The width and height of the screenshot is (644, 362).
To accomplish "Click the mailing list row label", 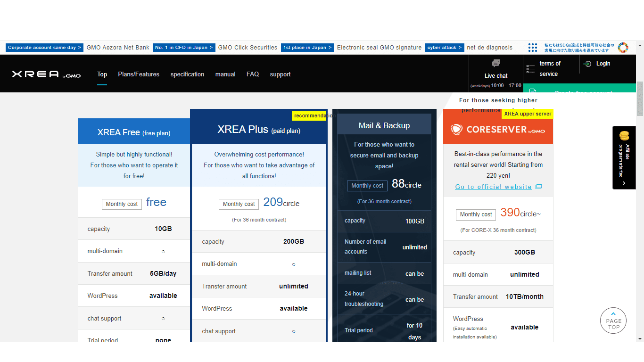I will click(358, 273).
